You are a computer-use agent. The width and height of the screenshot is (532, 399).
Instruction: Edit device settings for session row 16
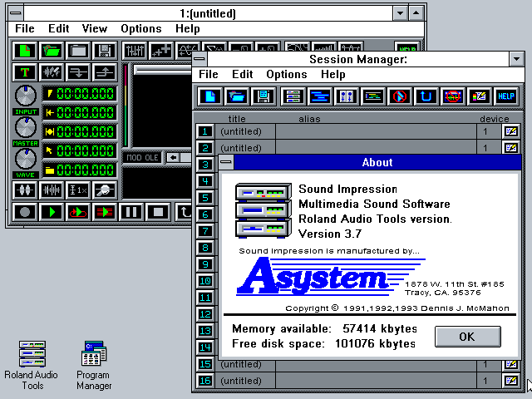511,381
